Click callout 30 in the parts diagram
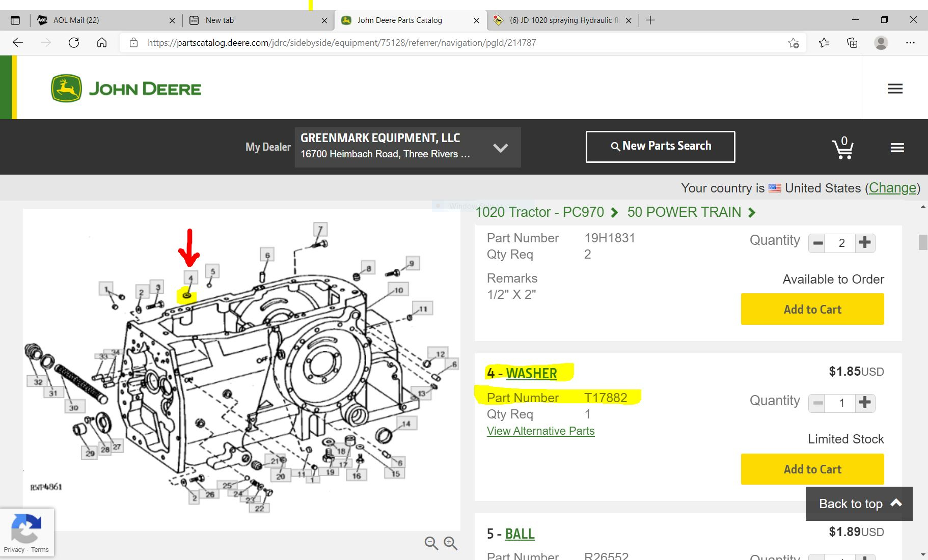The image size is (928, 560). (74, 407)
